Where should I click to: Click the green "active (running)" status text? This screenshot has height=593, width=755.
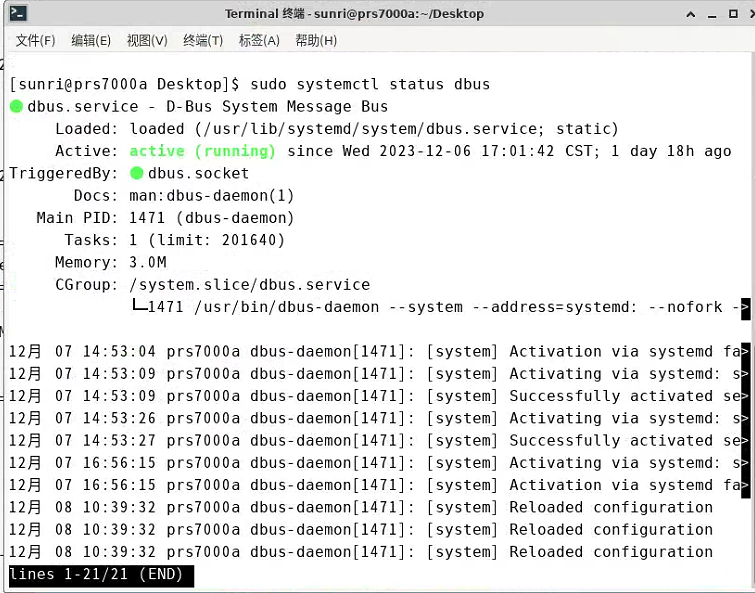pyautogui.click(x=202, y=151)
